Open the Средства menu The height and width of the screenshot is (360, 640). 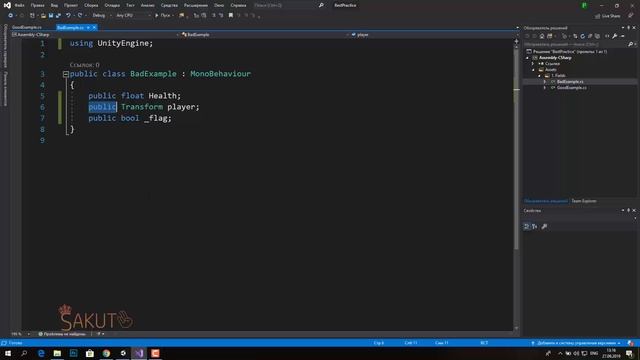(x=169, y=5)
